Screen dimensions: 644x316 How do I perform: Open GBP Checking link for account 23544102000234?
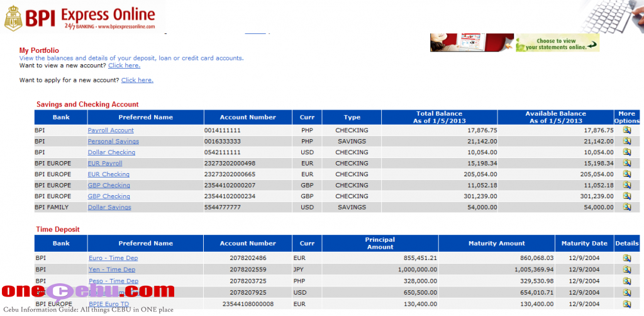[109, 196]
